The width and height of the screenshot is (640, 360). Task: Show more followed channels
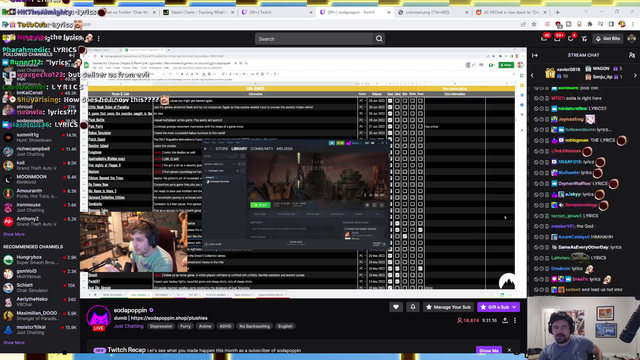[x=14, y=234]
